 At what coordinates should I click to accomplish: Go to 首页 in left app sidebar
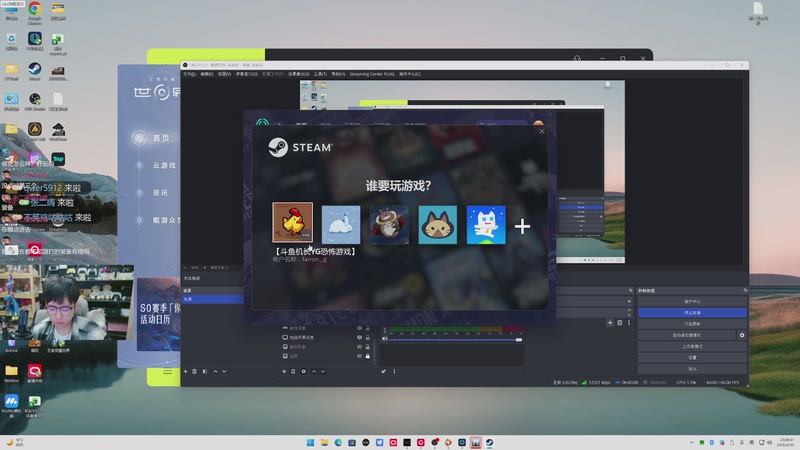click(x=161, y=138)
